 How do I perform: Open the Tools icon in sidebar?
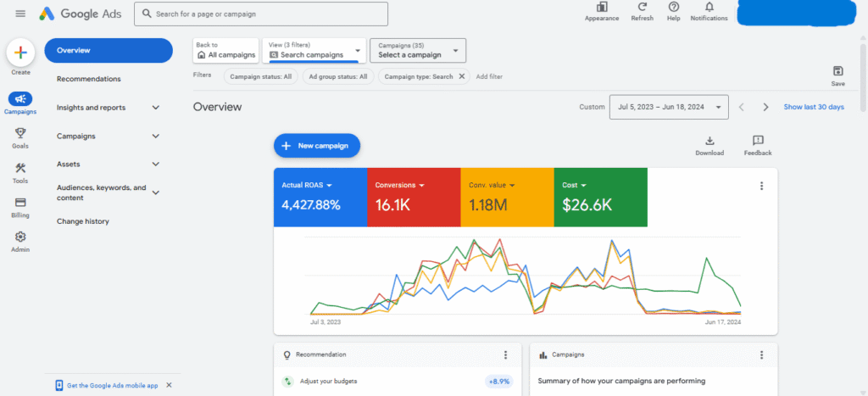(x=20, y=168)
